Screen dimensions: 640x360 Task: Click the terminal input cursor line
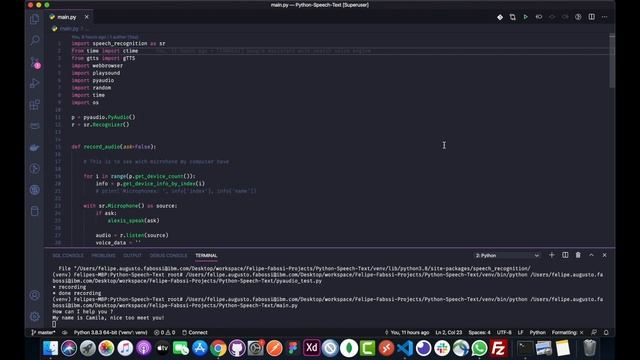54,324
